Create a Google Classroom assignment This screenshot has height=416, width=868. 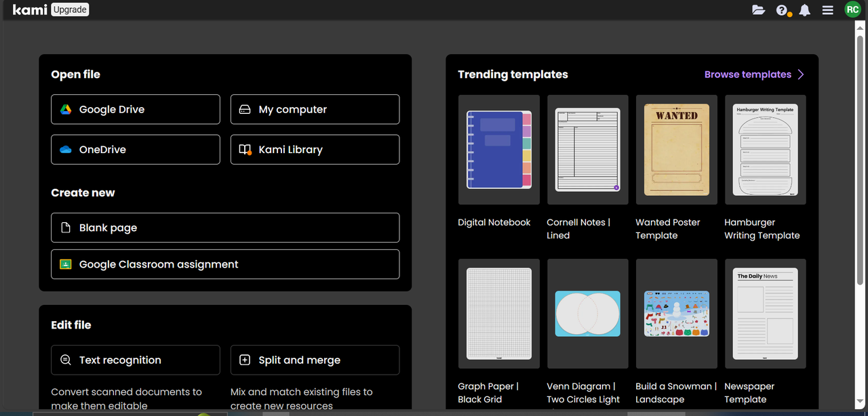click(x=225, y=264)
